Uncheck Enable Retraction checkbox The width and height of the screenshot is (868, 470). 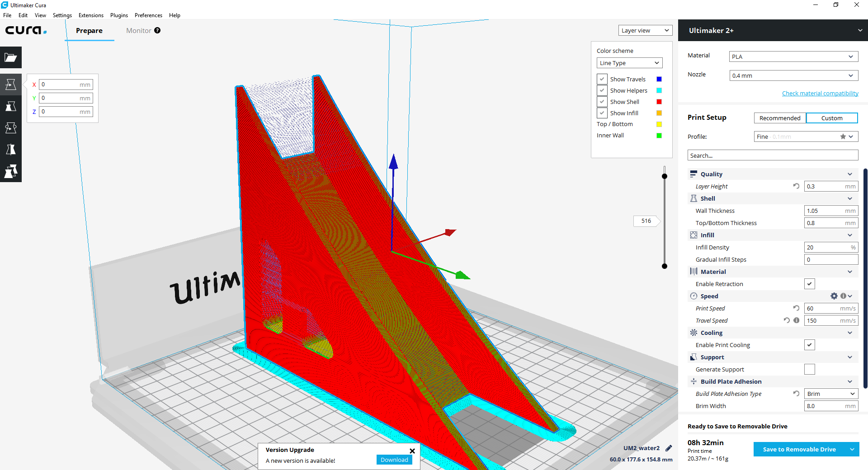tap(810, 284)
